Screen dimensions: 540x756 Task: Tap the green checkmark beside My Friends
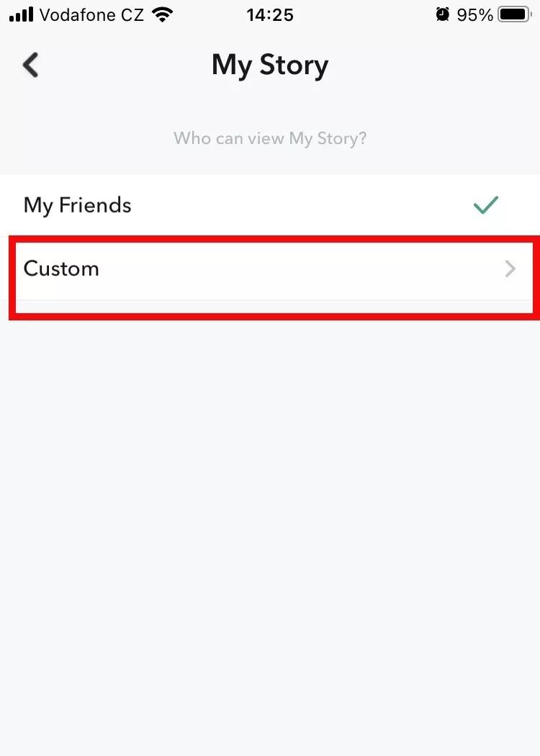pos(486,205)
